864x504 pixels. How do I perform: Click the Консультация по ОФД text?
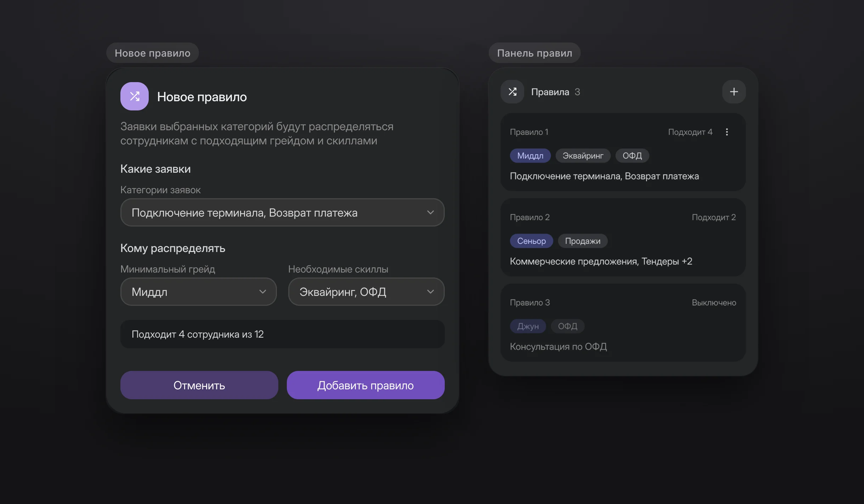coord(558,347)
